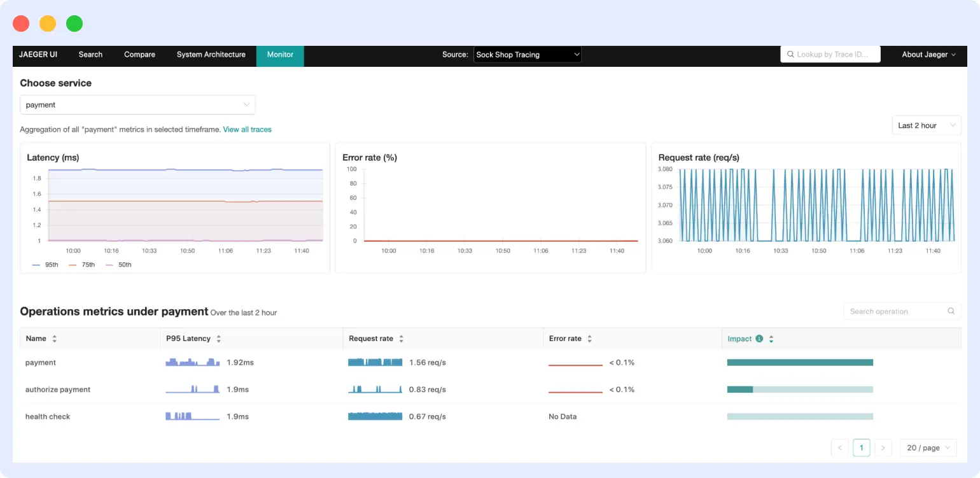Go to System Architecture tab

pyautogui.click(x=211, y=55)
